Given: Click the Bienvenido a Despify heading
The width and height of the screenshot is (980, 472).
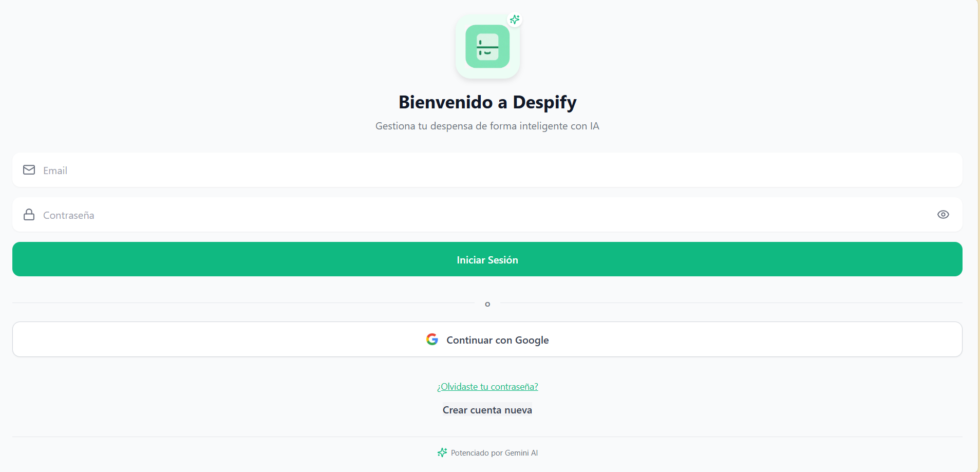Looking at the screenshot, I should tap(487, 102).
